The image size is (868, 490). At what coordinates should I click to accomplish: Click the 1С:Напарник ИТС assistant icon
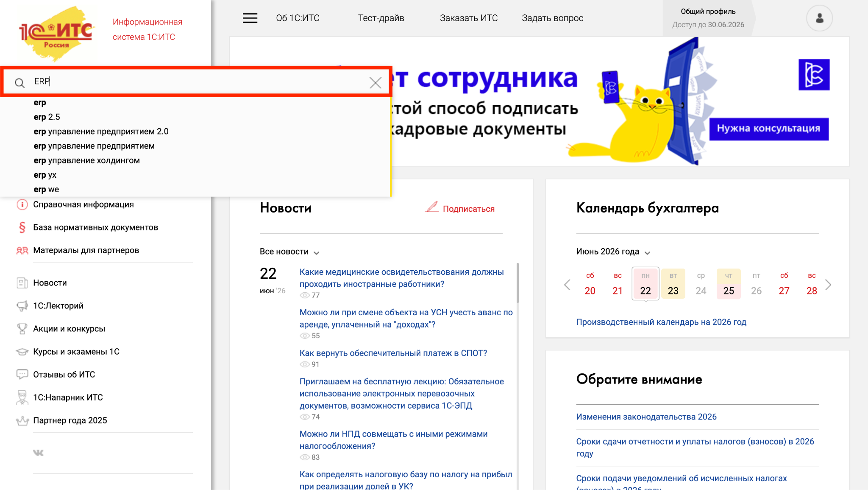click(22, 398)
